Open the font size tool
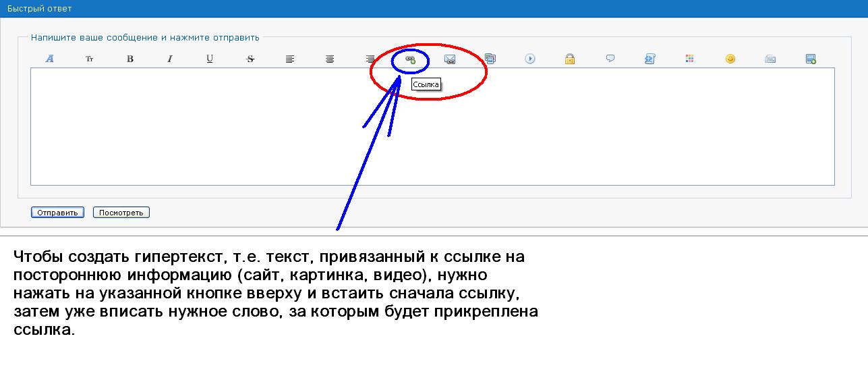868x378 pixels. pyautogui.click(x=89, y=59)
